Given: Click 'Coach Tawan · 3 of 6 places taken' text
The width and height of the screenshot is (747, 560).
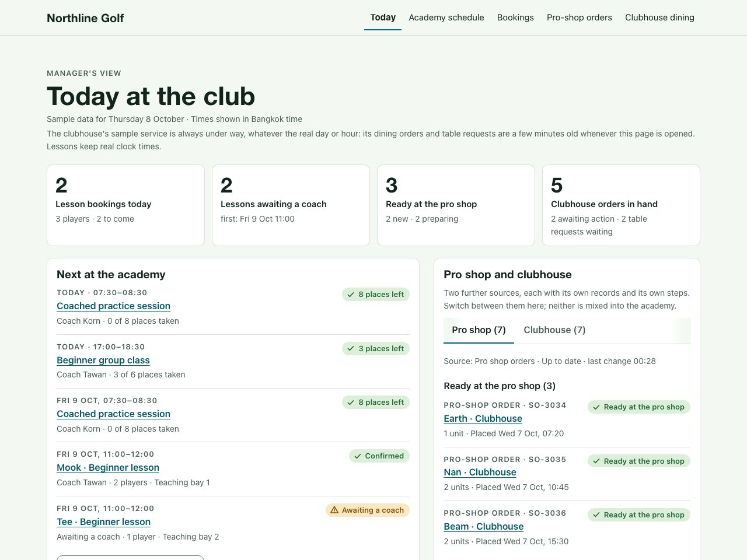Looking at the screenshot, I should [121, 375].
